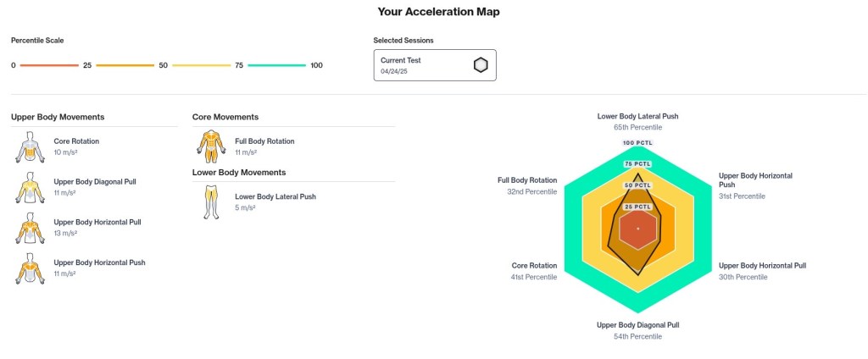Click the Upper Body Horizontal Push icon
Image resolution: width=868 pixels, height=359 pixels.
click(29, 268)
